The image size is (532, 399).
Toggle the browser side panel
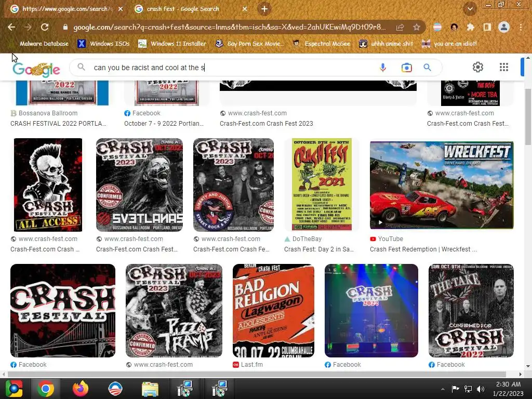pos(487,27)
